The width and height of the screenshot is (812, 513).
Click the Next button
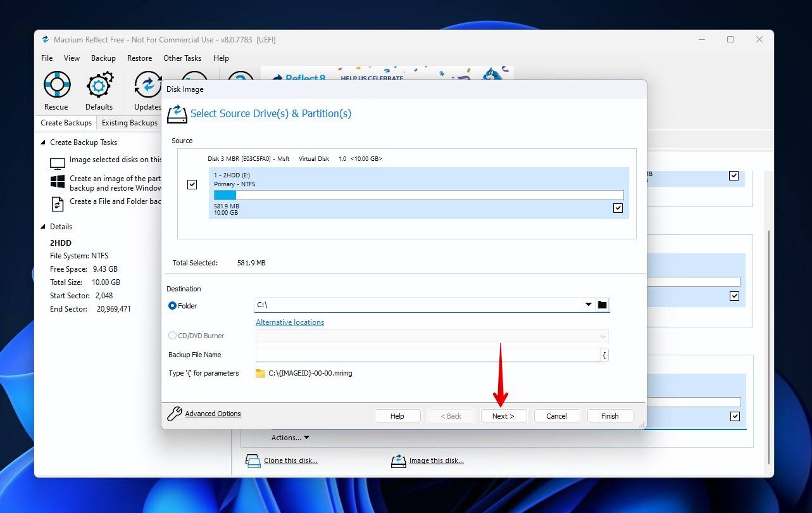coord(503,416)
